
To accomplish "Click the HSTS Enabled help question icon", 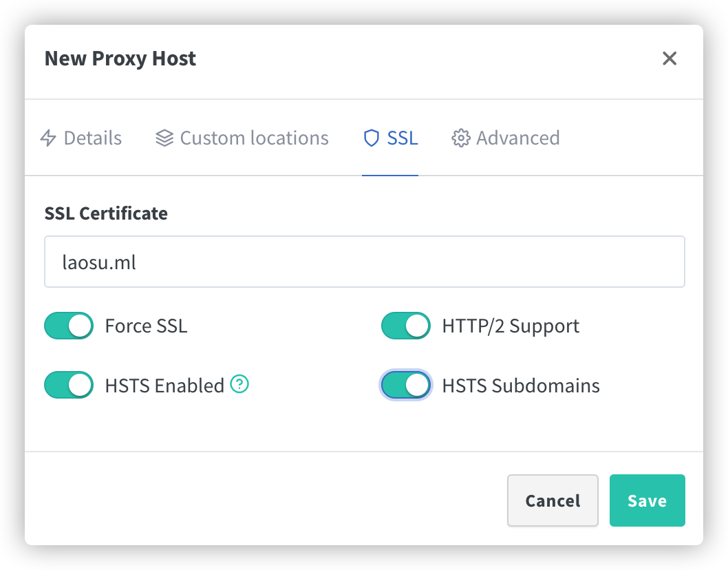I will click(x=239, y=384).
